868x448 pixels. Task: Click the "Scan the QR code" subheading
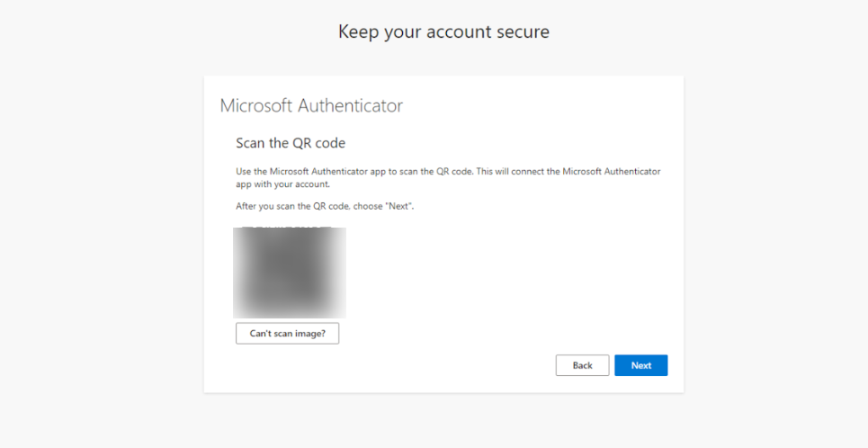(291, 143)
